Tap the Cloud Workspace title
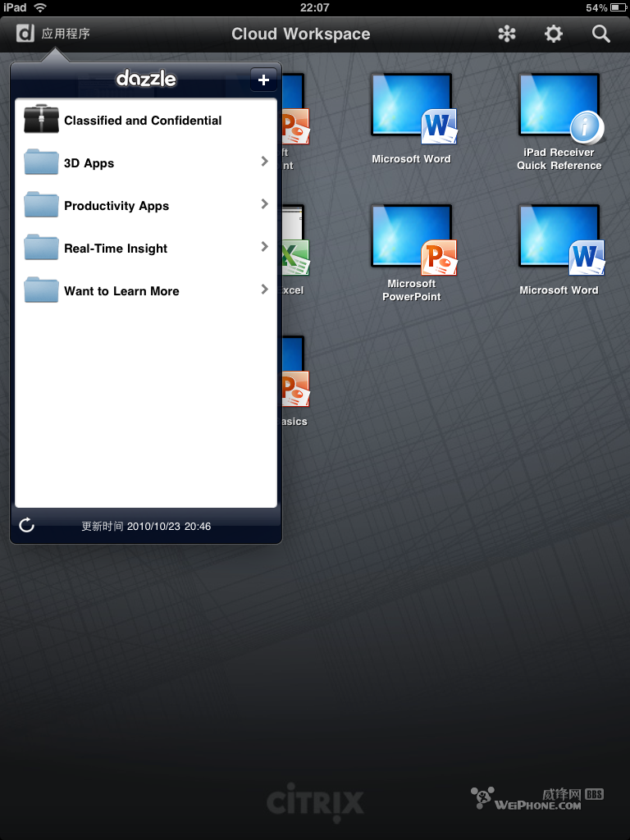Viewport: 630px width, 840px height. [x=300, y=34]
